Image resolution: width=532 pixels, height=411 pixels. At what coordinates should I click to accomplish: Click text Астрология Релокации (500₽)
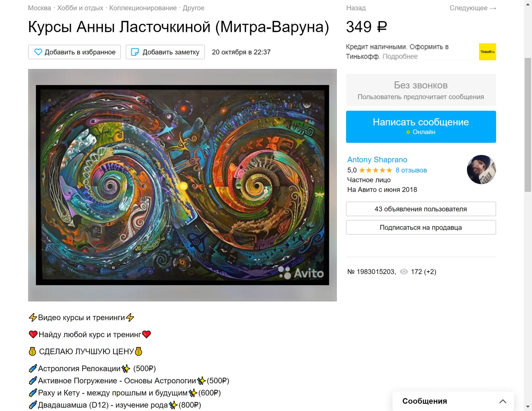pos(92,369)
